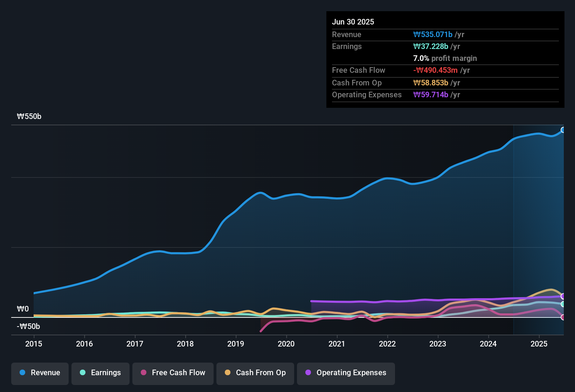Click the pink Free Cash Flow endpoint marker
Screen dimensions: 575x392
(563, 317)
